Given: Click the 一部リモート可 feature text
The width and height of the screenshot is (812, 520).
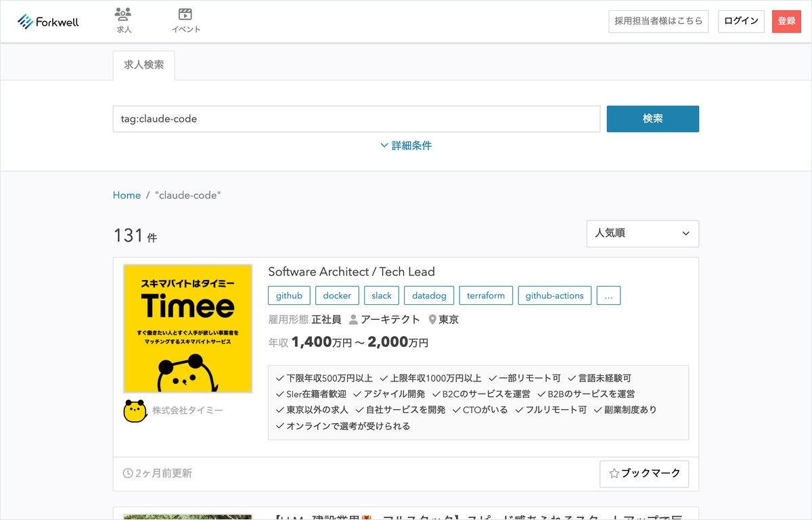Looking at the screenshot, I should point(530,378).
